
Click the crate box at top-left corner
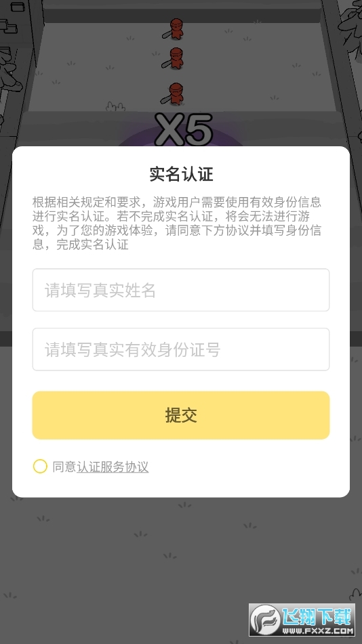[x=18, y=7]
